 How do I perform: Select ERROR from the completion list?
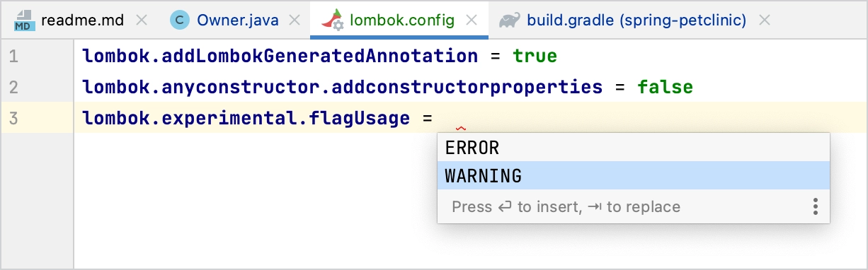pyautogui.click(x=634, y=148)
